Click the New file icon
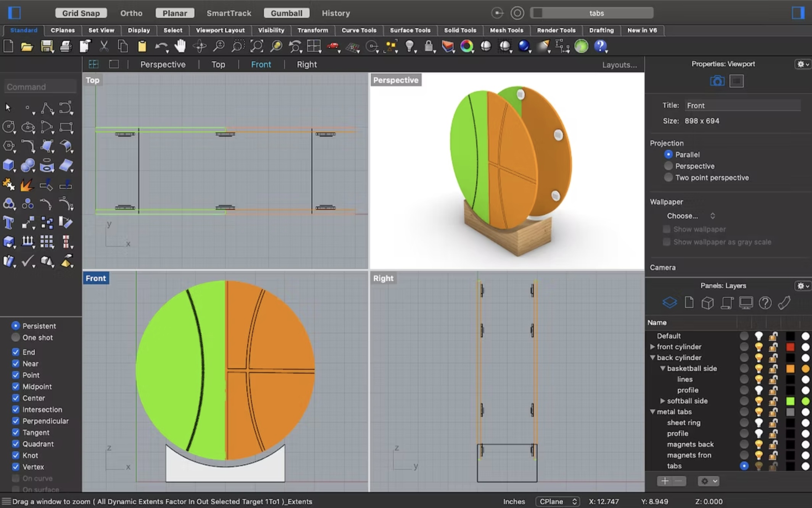812x508 pixels. (8, 47)
